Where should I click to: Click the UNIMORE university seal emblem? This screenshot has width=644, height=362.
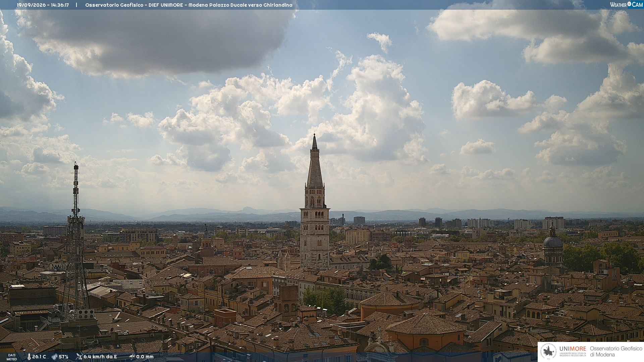(549, 352)
